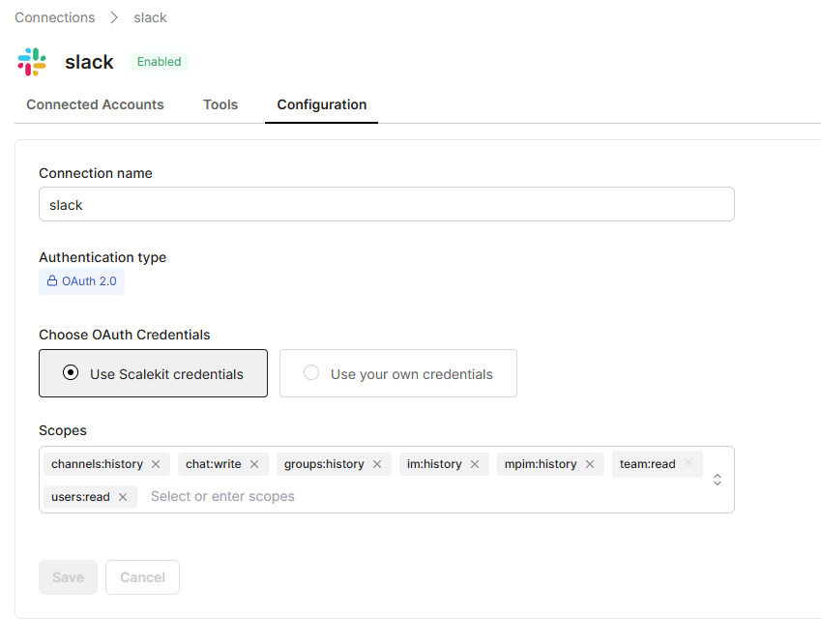Remove the chat:write scope tag
Viewport: 821px width, 644px height.
[x=254, y=464]
